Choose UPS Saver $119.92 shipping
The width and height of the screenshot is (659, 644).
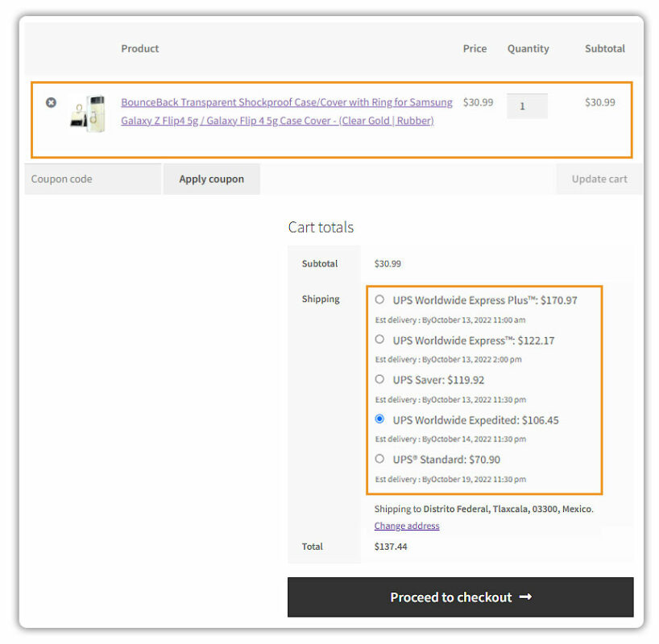[x=379, y=379]
